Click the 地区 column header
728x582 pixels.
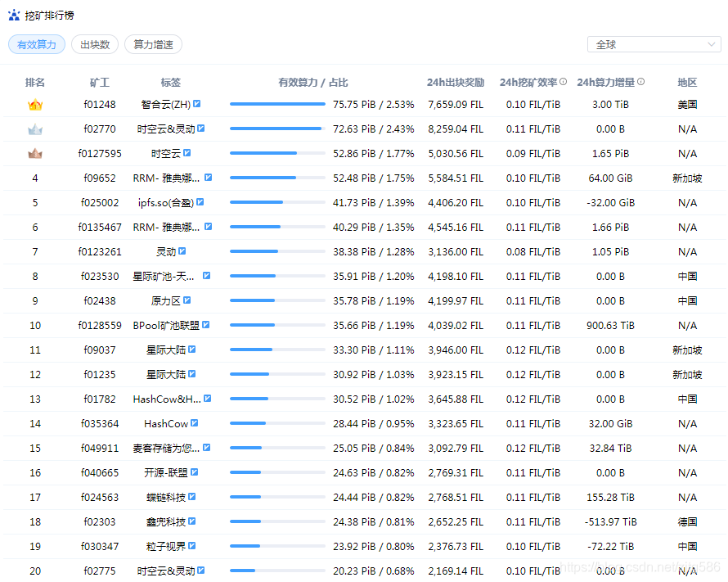coord(687,82)
